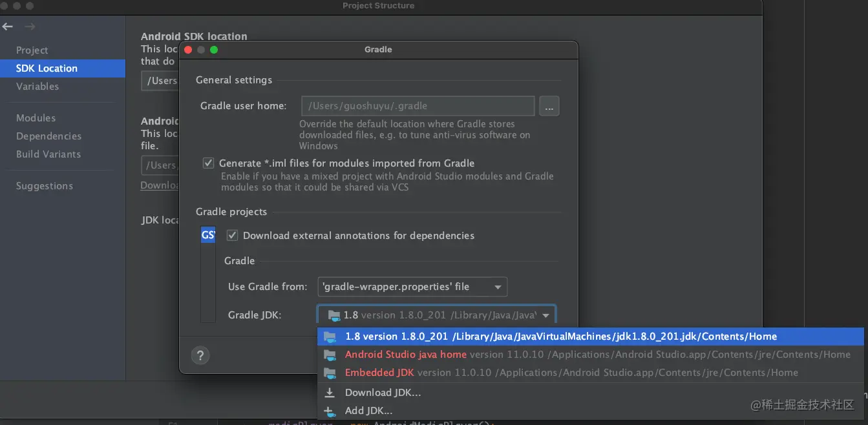Collapse the Gradle JDK dropdown arrow
Image resolution: width=868 pixels, height=425 pixels.
coord(546,315)
